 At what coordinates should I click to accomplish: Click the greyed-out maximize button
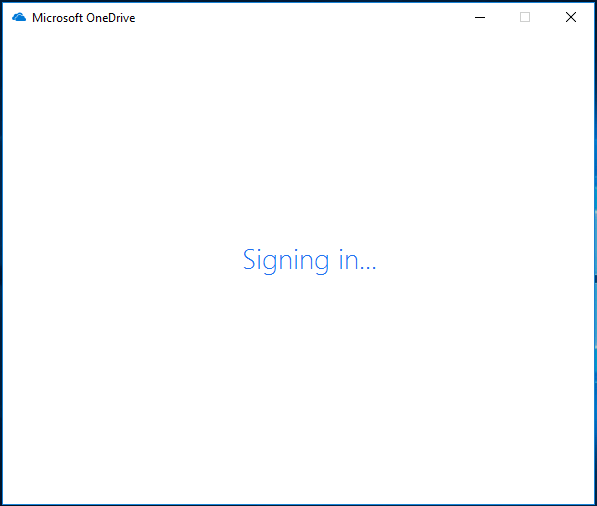click(x=525, y=17)
